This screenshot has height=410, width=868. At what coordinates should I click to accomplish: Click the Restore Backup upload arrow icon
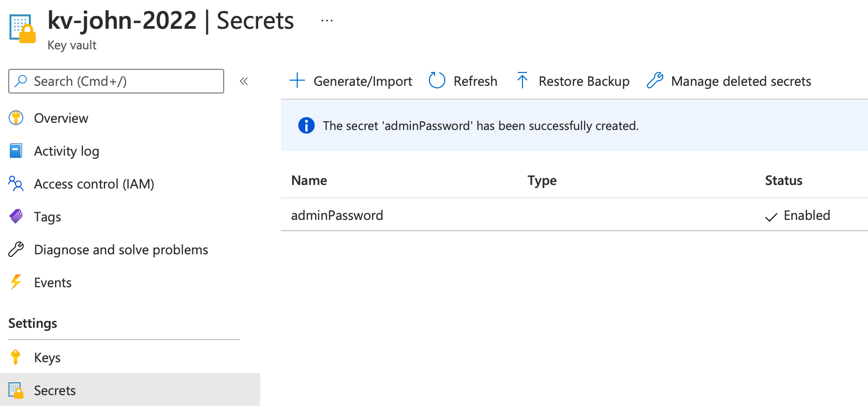[522, 81]
